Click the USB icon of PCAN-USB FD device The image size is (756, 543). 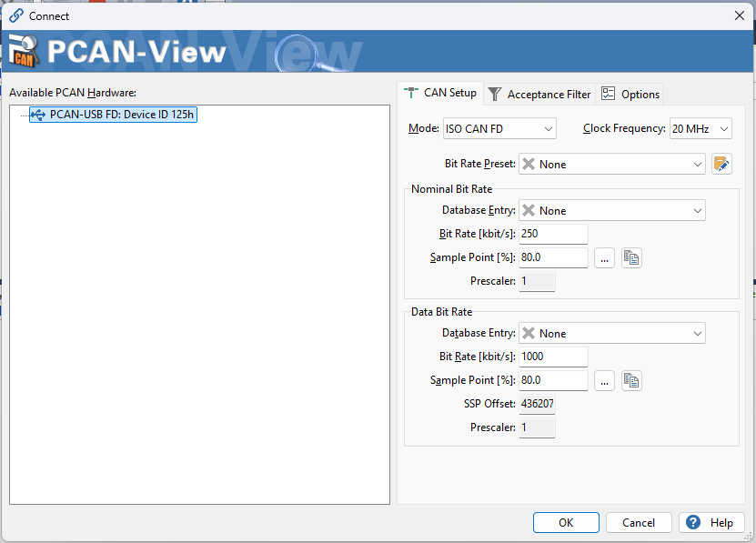pos(38,115)
